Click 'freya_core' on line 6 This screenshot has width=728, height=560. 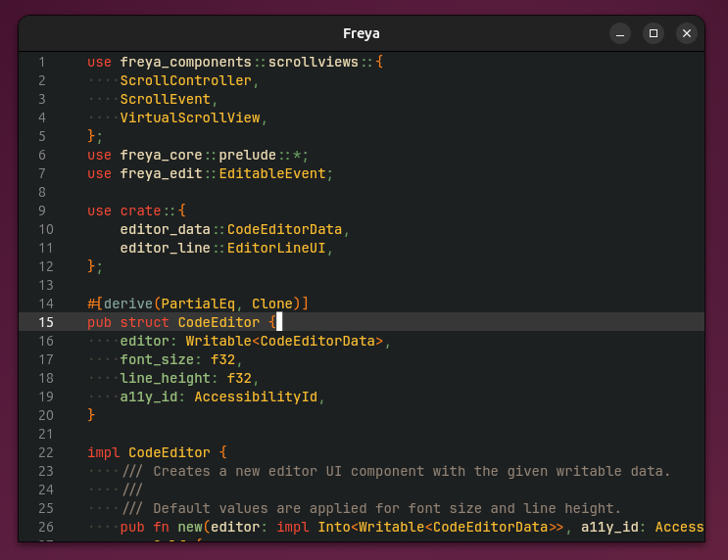(161, 155)
